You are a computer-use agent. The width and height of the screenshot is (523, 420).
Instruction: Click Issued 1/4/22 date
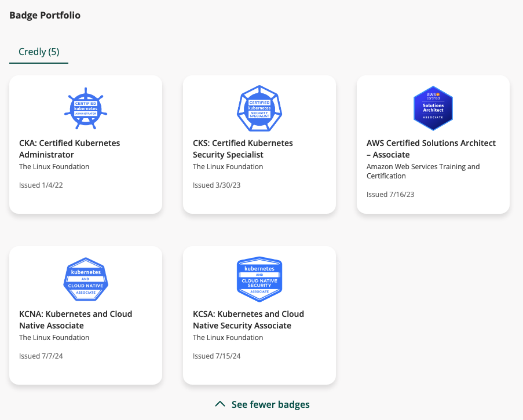coord(41,185)
